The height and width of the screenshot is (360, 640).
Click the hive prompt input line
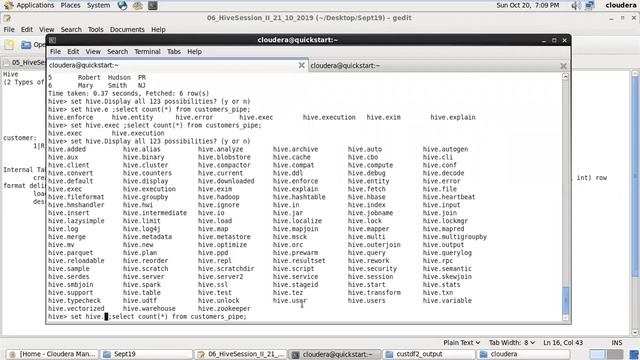[x=147, y=316]
